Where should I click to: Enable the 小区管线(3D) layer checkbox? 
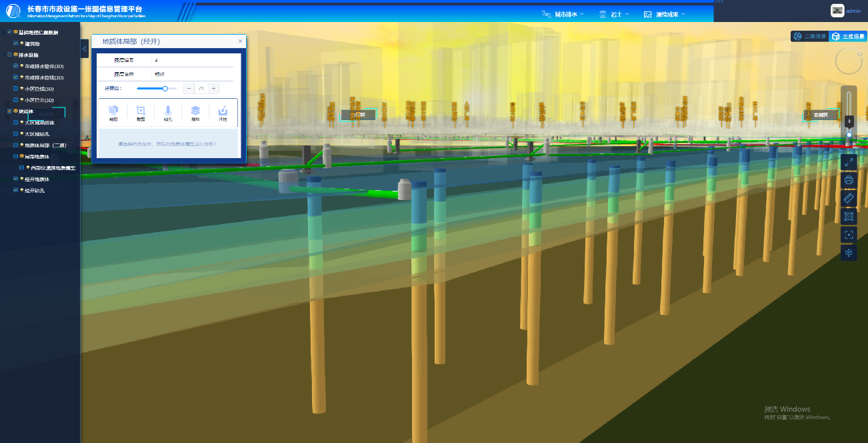[x=16, y=89]
